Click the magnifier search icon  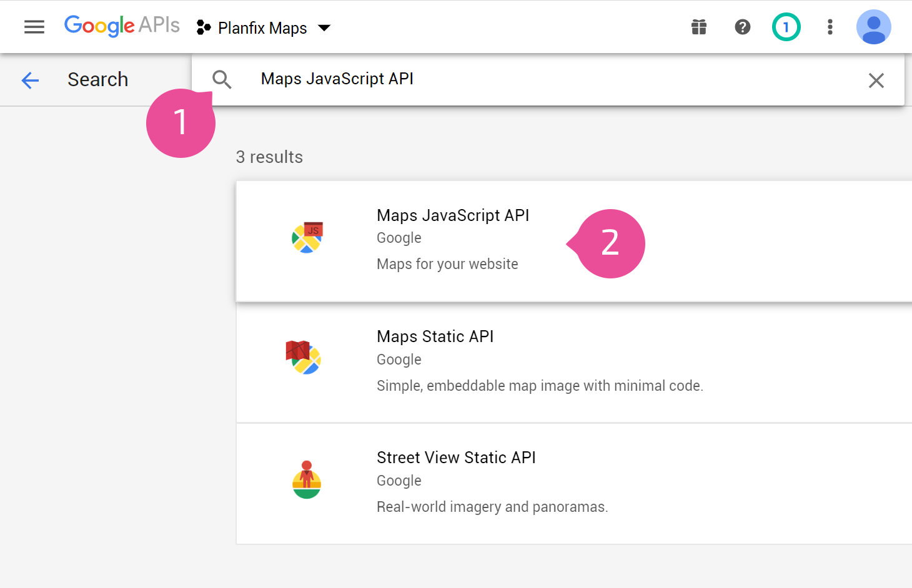(x=222, y=79)
